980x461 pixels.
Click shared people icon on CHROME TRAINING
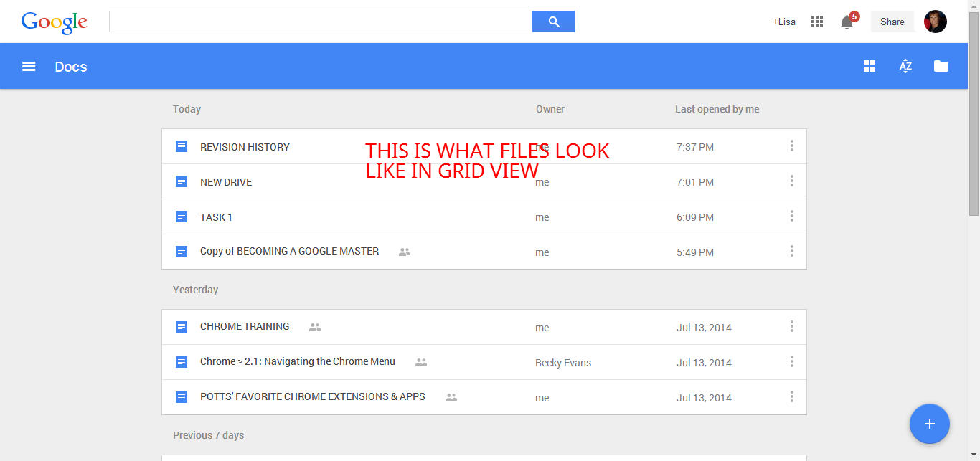click(x=315, y=328)
